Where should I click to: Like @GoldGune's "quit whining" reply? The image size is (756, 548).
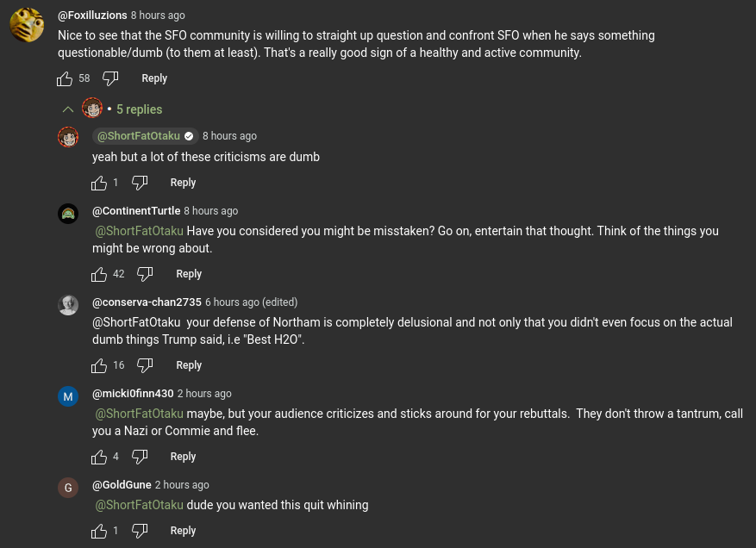point(99,531)
